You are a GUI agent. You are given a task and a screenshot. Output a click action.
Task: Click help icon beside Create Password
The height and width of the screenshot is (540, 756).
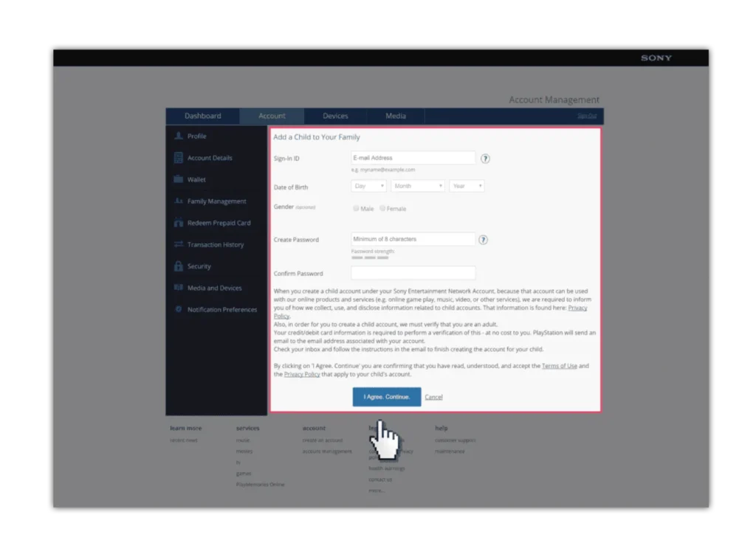484,240
